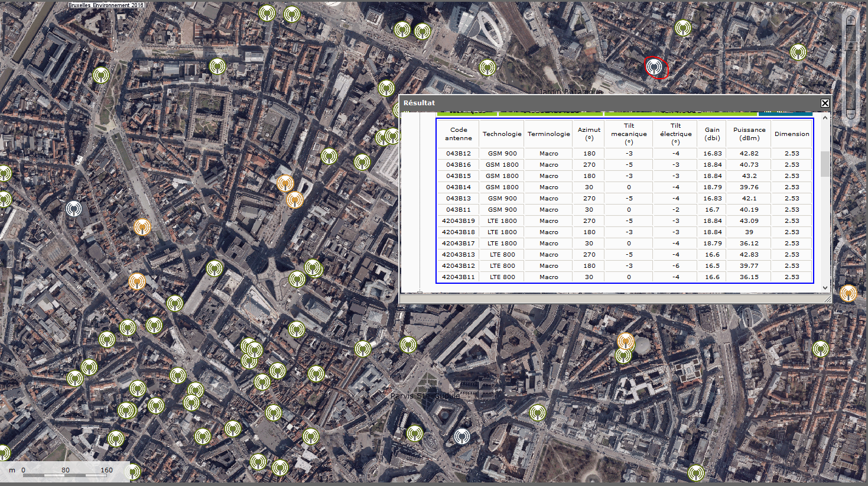Click the power value 42.83
The width and height of the screenshot is (868, 486).
point(749,255)
